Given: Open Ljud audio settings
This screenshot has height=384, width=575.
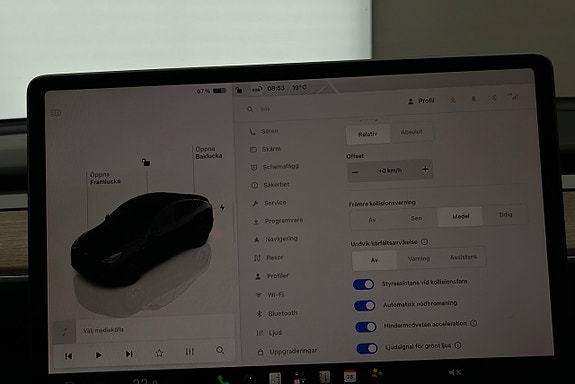Looking at the screenshot, I should [x=269, y=333].
